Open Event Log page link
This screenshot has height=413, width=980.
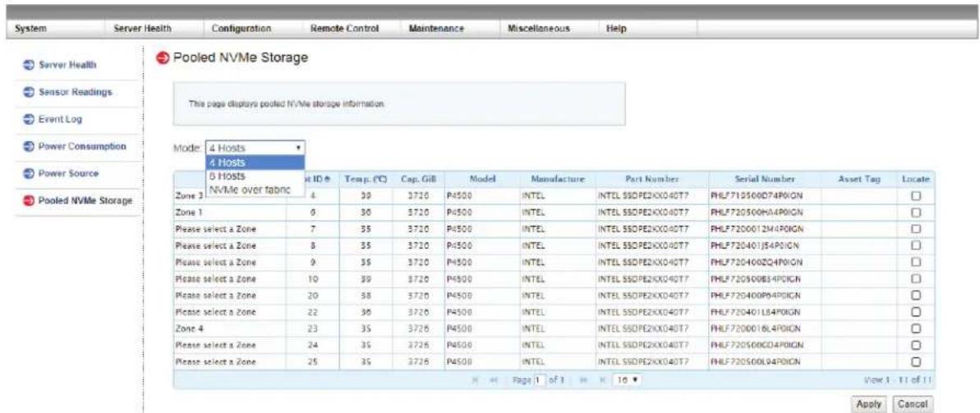(60, 119)
